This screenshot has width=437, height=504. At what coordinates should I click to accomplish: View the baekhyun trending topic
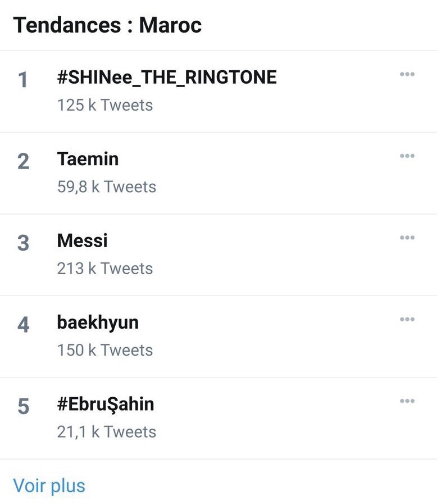[98, 323]
